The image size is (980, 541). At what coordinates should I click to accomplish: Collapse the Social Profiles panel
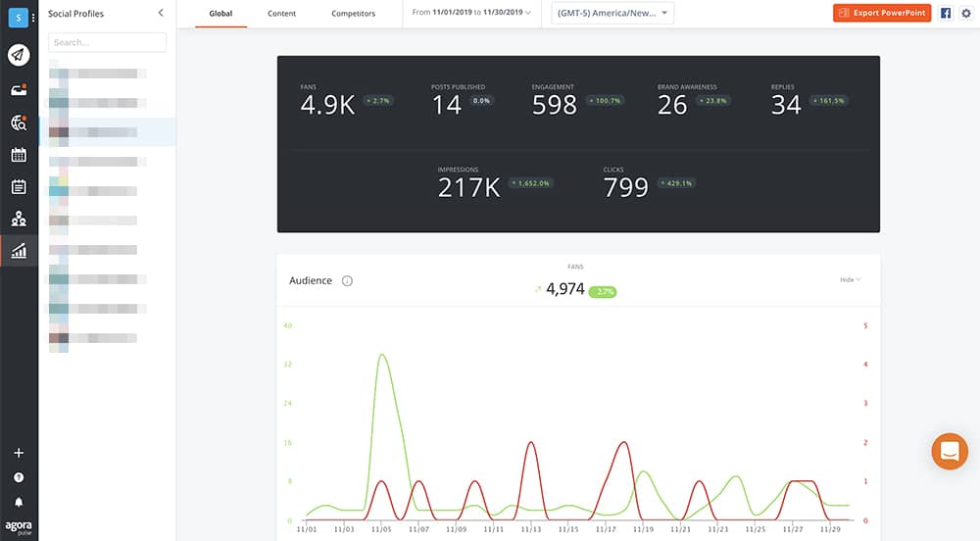161,13
